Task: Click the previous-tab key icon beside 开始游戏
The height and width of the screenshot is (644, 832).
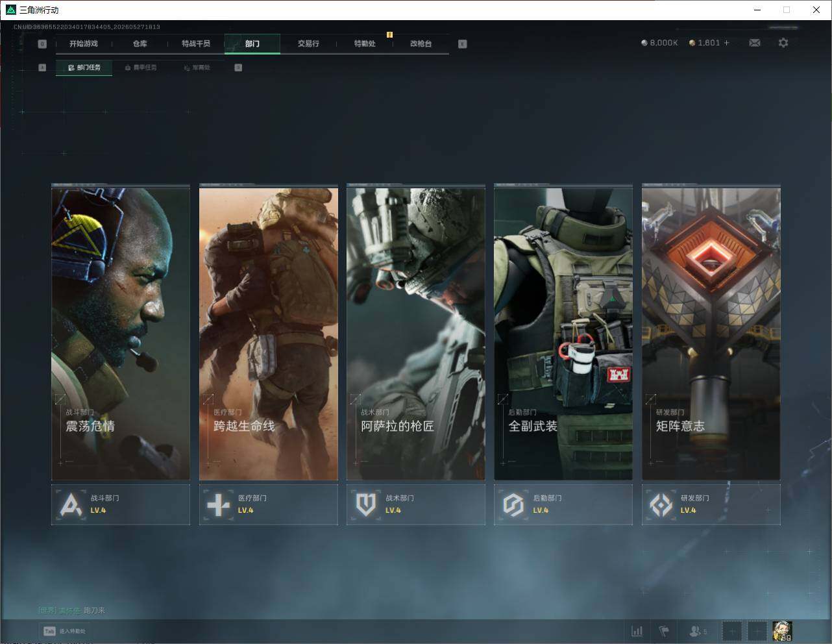Action: point(42,44)
